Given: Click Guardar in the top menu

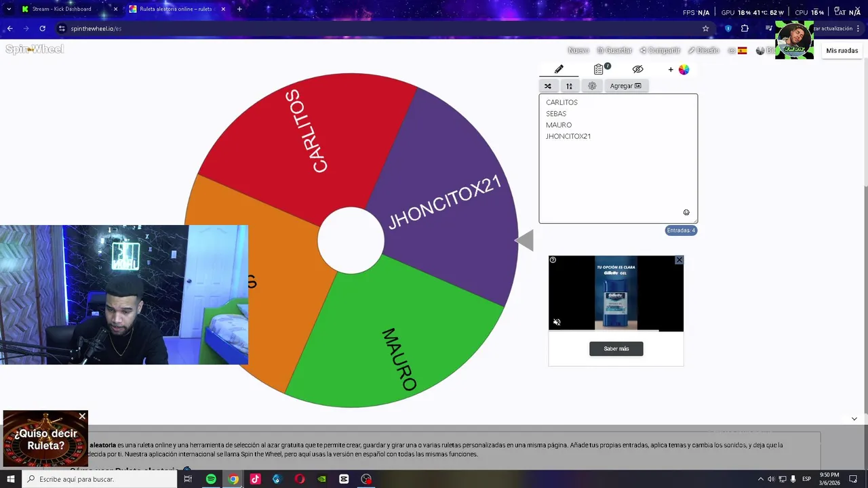Looking at the screenshot, I should pyautogui.click(x=614, y=51).
